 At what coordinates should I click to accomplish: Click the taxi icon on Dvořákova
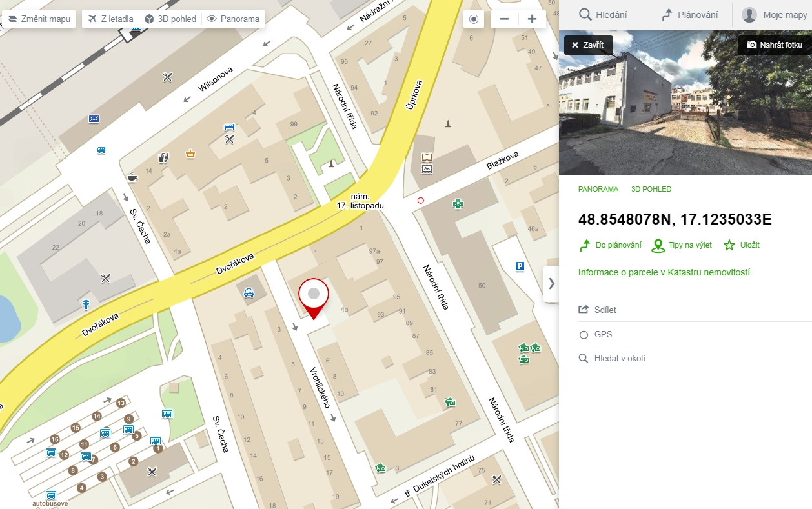249,294
